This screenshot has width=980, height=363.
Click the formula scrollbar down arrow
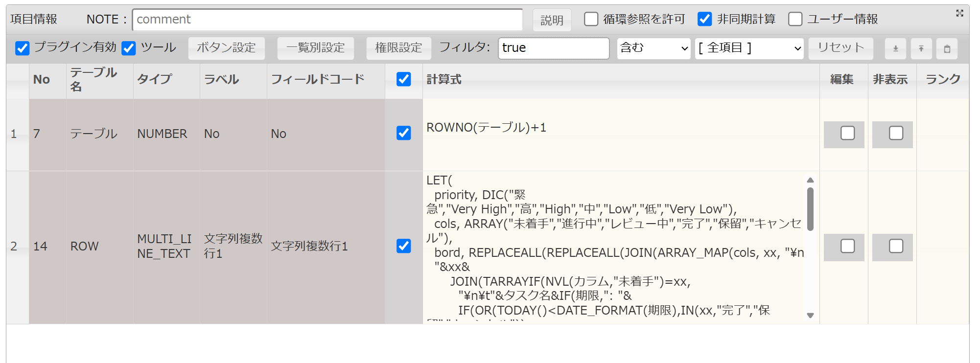coord(810,316)
